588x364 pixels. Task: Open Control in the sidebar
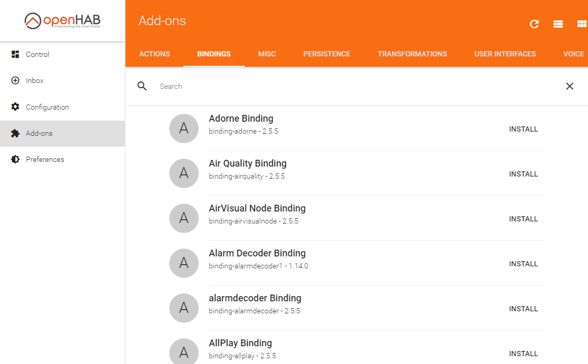(63, 54)
